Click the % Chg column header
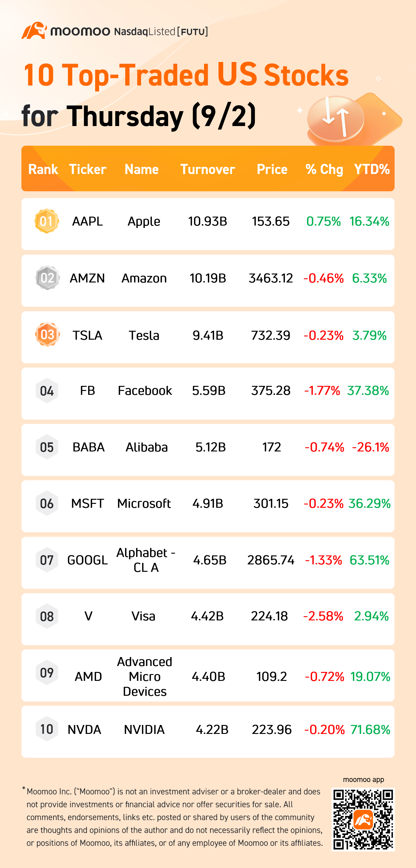Screen dimensions: 416x868 pos(324,169)
